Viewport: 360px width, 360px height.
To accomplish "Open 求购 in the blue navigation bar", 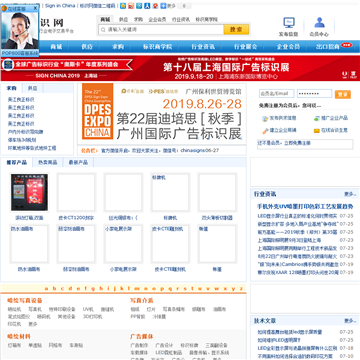I will point(118,47).
